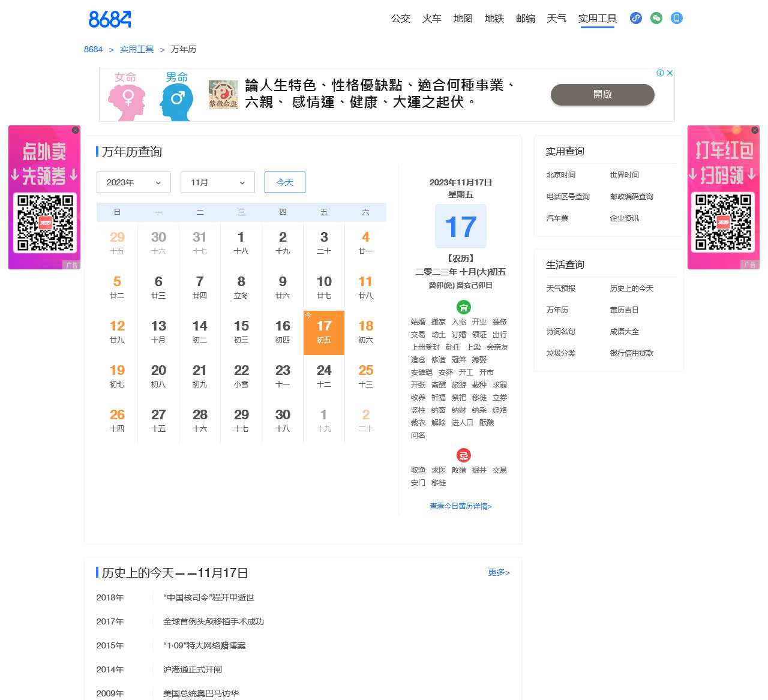Open the month dropdown showing 11月
The height and width of the screenshot is (700, 768).
pyautogui.click(x=218, y=182)
